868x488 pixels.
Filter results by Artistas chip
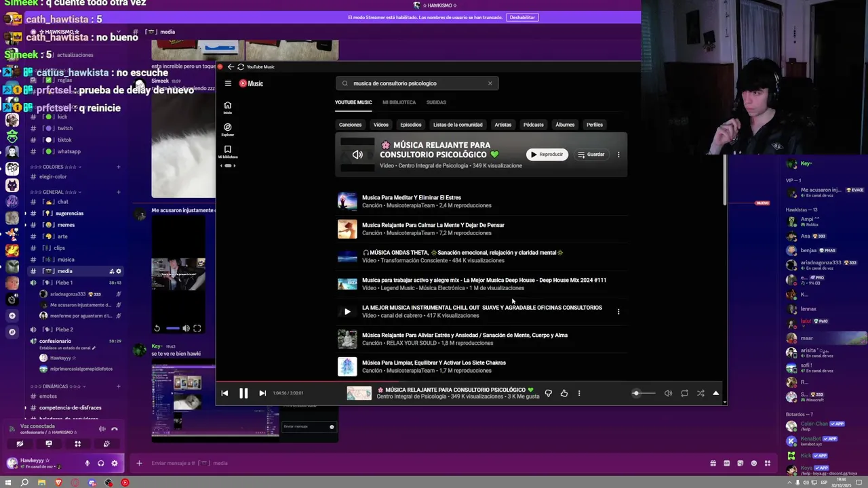click(503, 125)
